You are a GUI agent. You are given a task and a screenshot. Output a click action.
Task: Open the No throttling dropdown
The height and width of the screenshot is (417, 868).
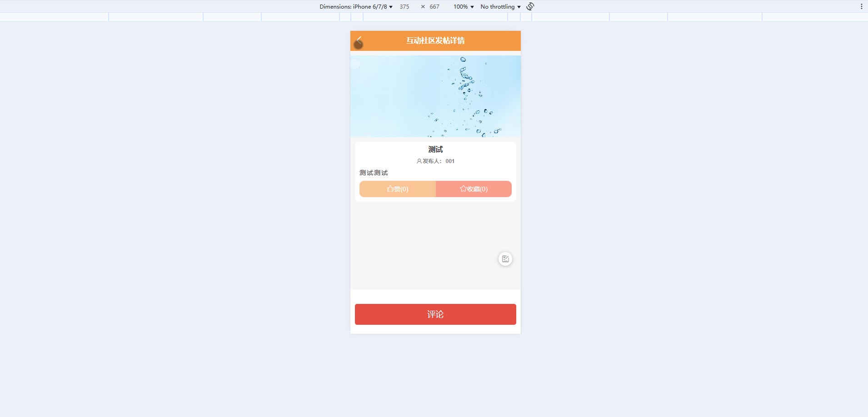[500, 6]
